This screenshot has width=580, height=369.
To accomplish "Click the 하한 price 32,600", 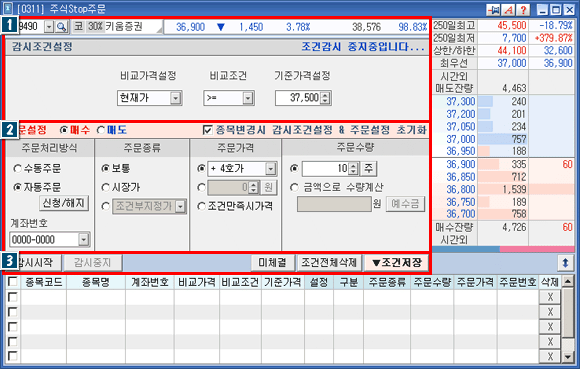I will tap(558, 51).
